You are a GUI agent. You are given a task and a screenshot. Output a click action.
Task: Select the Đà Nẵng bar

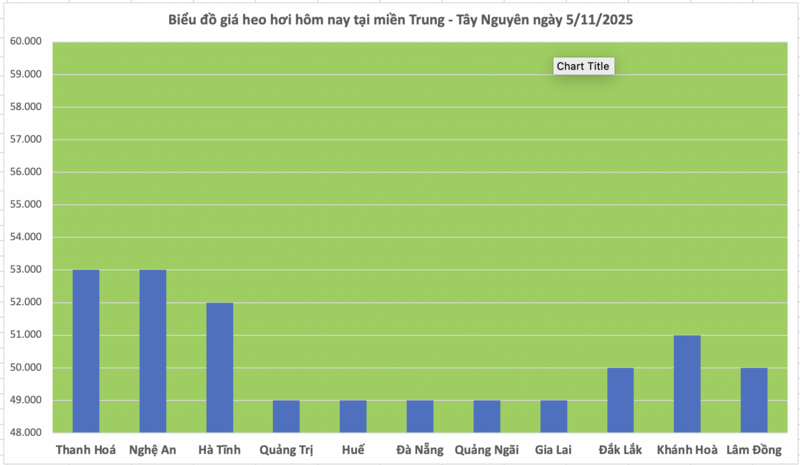click(x=420, y=416)
